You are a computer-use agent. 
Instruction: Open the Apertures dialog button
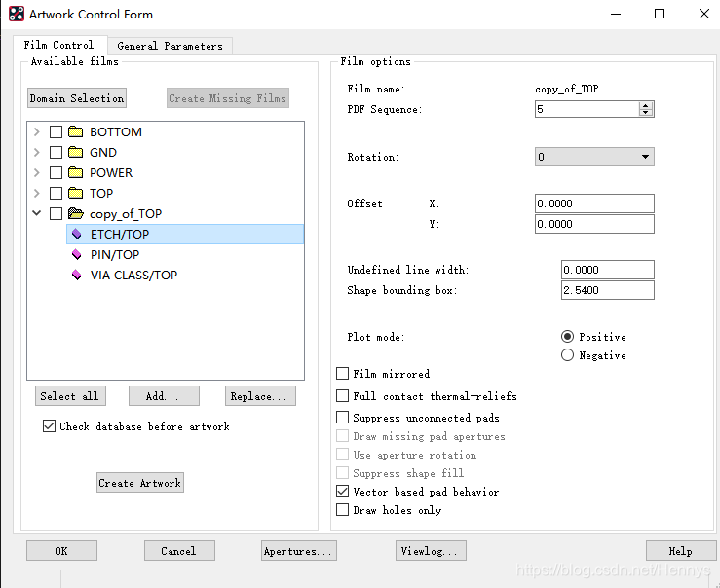click(299, 551)
